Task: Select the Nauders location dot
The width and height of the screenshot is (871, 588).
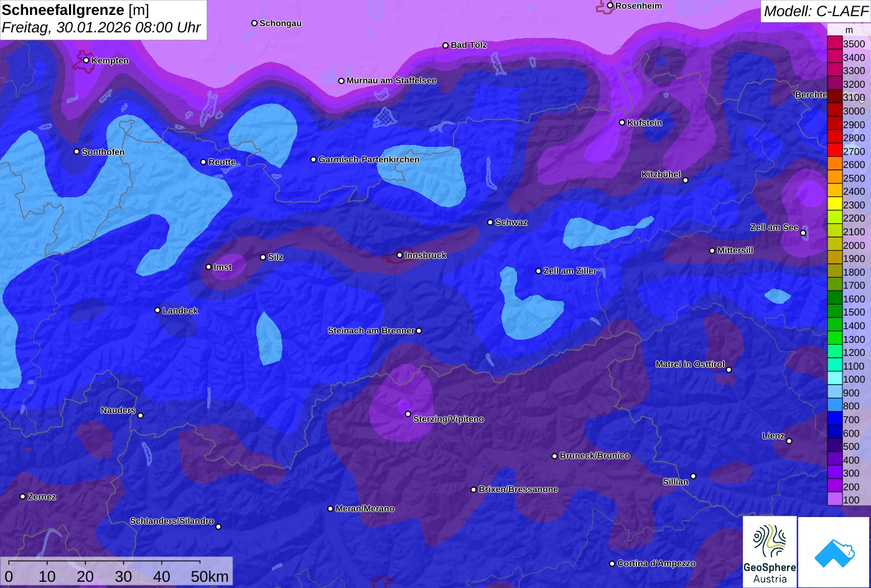Action: pos(141,416)
